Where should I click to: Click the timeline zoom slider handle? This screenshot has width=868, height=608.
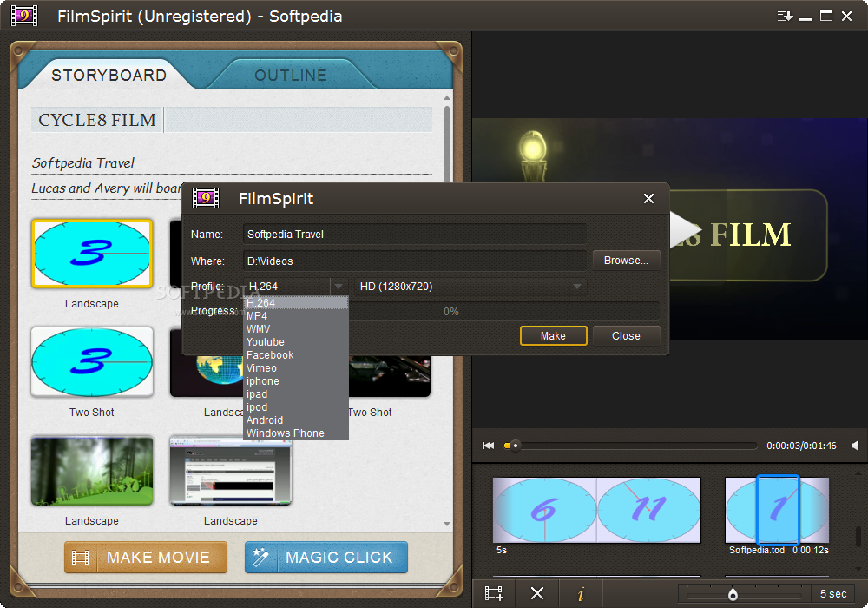[733, 594]
